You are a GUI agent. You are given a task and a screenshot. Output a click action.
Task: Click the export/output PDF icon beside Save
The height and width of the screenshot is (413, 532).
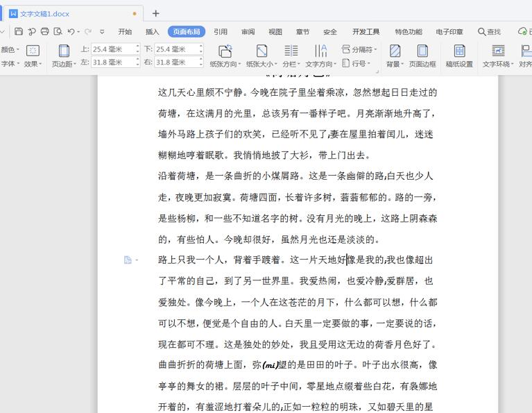click(32, 32)
